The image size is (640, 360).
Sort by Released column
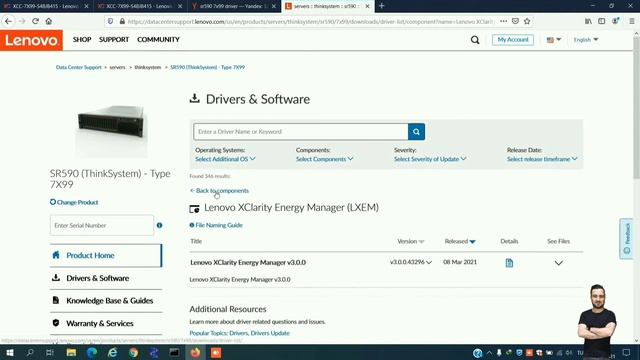click(460, 241)
